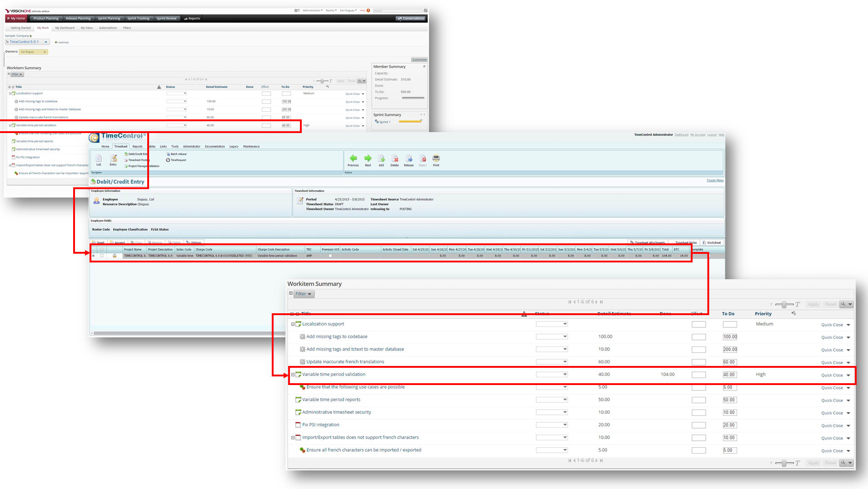This screenshot has width=868, height=489.
Task: Click the Customize button in VersionOne
Action: 419,59
